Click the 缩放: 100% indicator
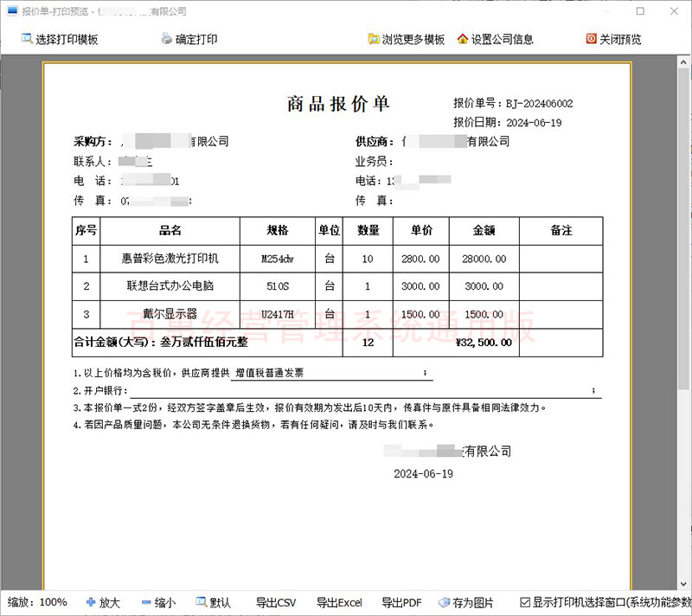 click(x=37, y=602)
